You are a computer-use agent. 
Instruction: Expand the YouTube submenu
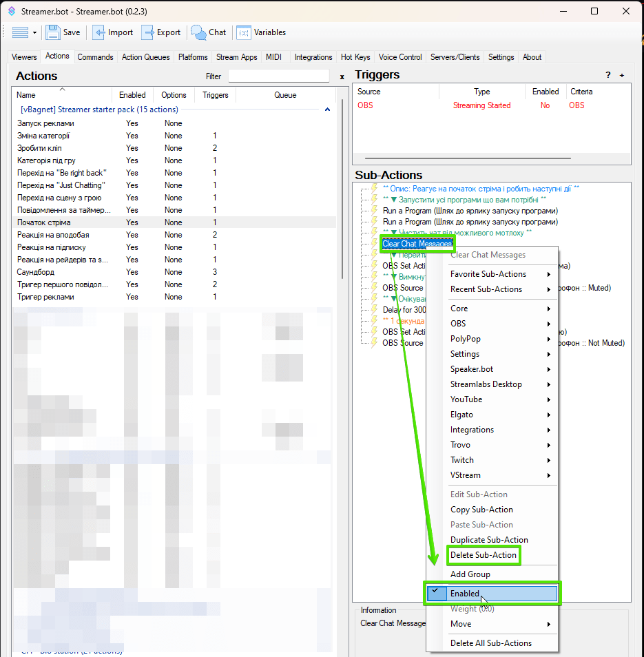(500, 399)
